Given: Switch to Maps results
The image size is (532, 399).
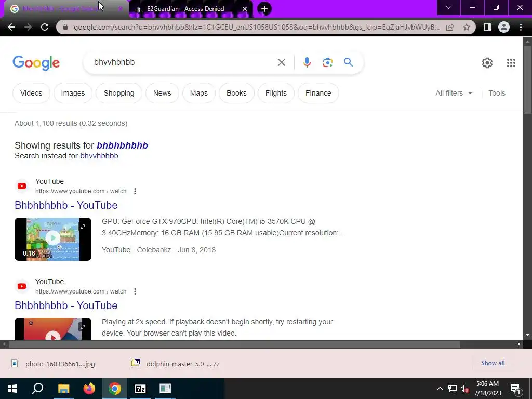Looking at the screenshot, I should click(199, 93).
